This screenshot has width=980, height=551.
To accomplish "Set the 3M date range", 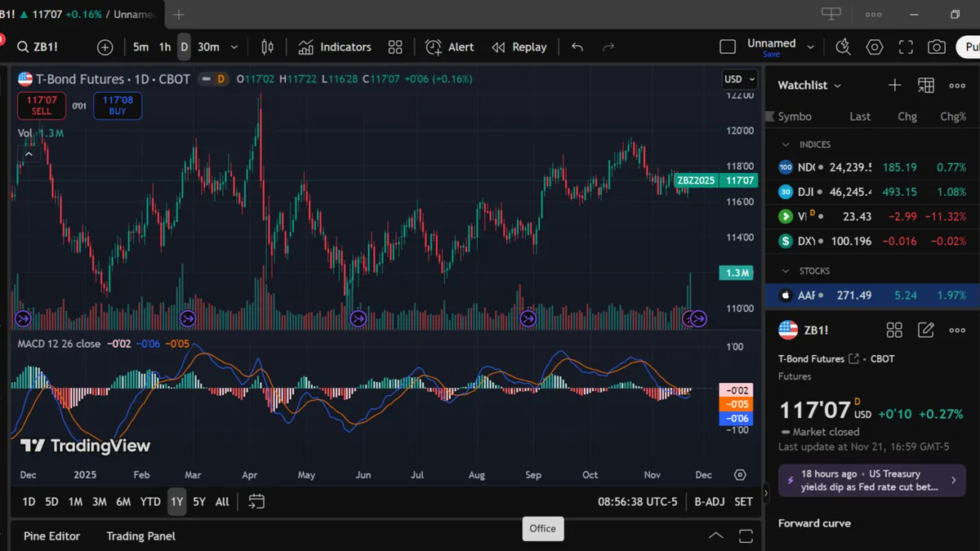I will tap(100, 502).
